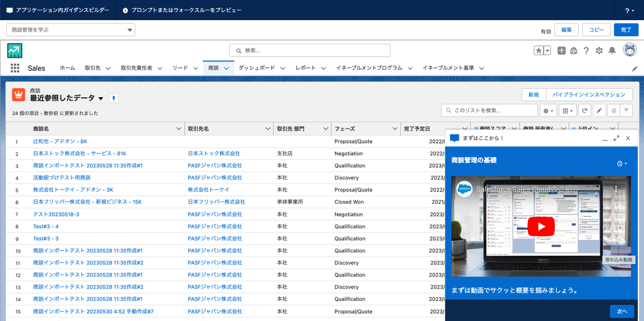Open the フェーズ column header menu
Screen dimensions: 644x321
click(394, 129)
